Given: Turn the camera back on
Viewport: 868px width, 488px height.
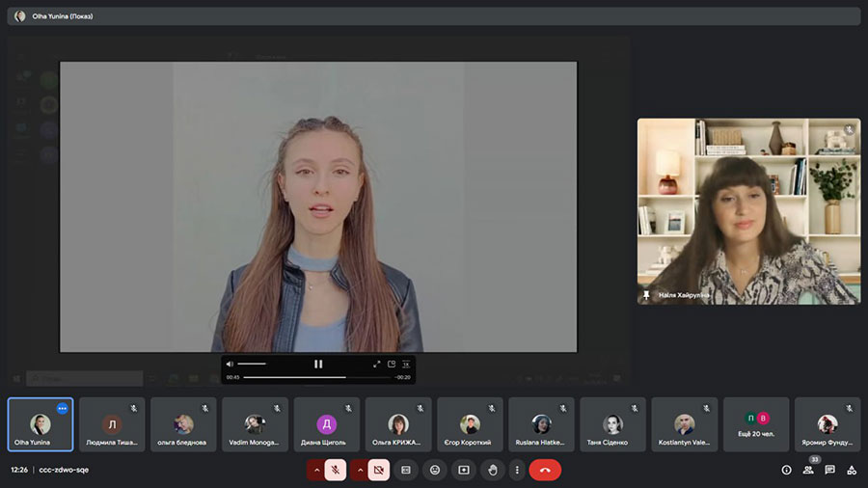Looking at the screenshot, I should tap(379, 470).
